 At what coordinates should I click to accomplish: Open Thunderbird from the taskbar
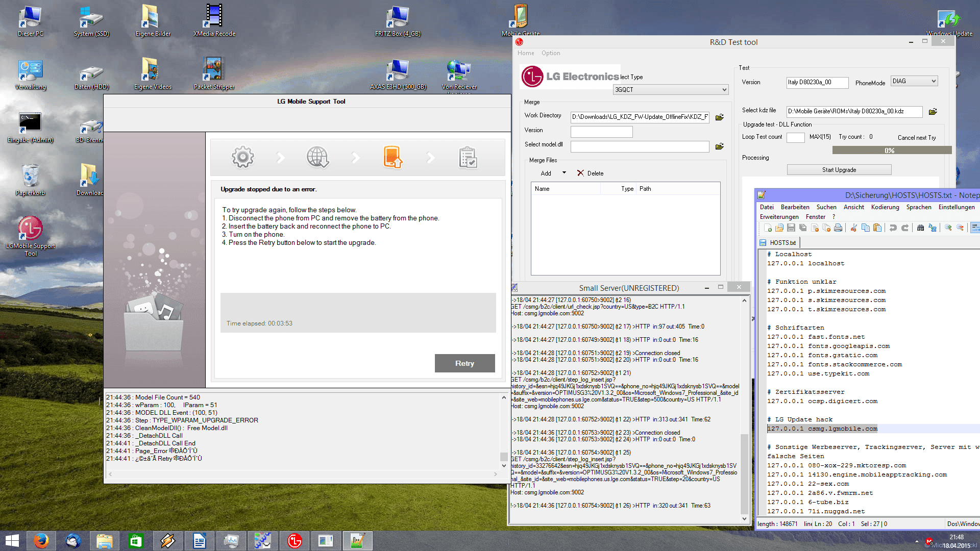(x=73, y=541)
